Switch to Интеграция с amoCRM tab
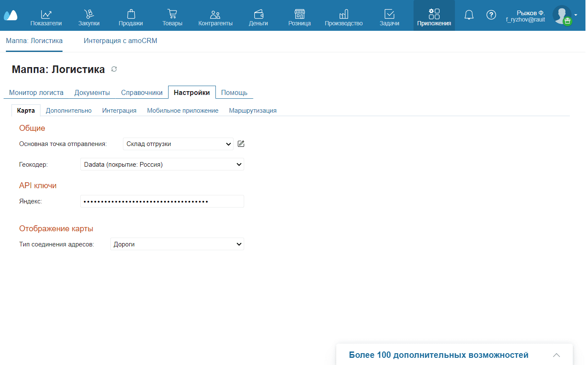 click(x=120, y=41)
